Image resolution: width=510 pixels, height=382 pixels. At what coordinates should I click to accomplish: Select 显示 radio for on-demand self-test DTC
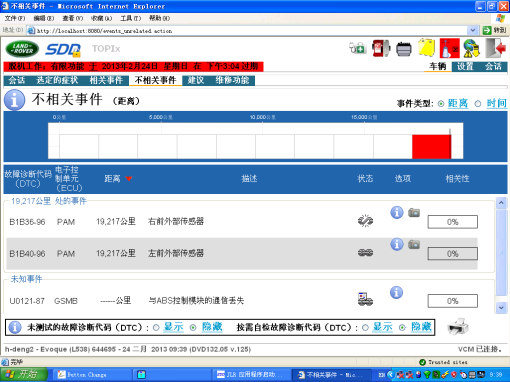click(x=365, y=328)
